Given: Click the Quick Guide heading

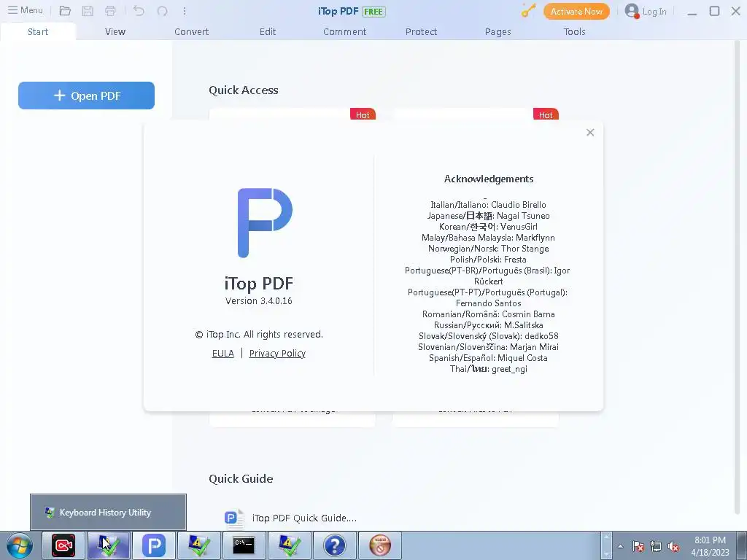Looking at the screenshot, I should point(241,479).
